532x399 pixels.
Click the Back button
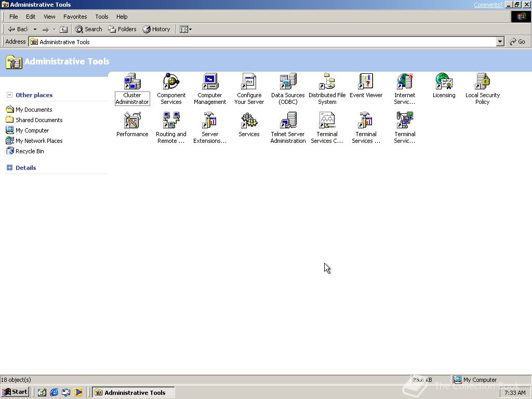pyautogui.click(x=18, y=30)
